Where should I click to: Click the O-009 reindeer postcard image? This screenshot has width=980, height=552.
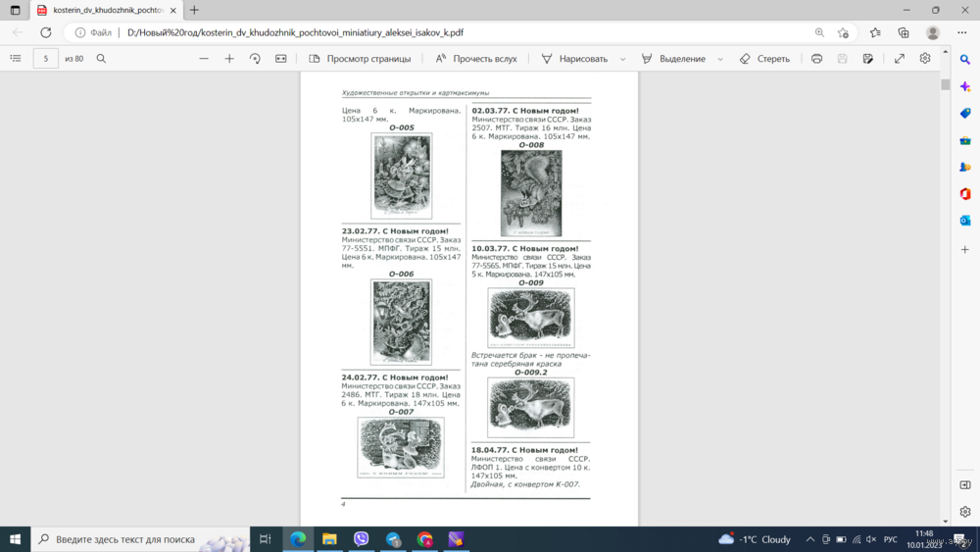pyautogui.click(x=530, y=318)
